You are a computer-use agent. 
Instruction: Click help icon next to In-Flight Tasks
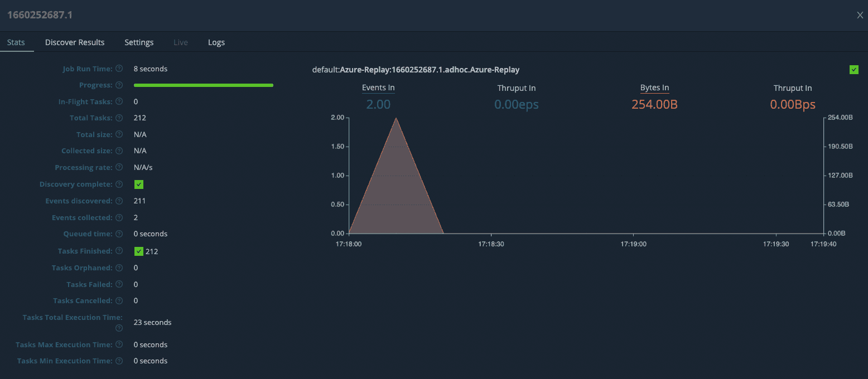point(119,102)
